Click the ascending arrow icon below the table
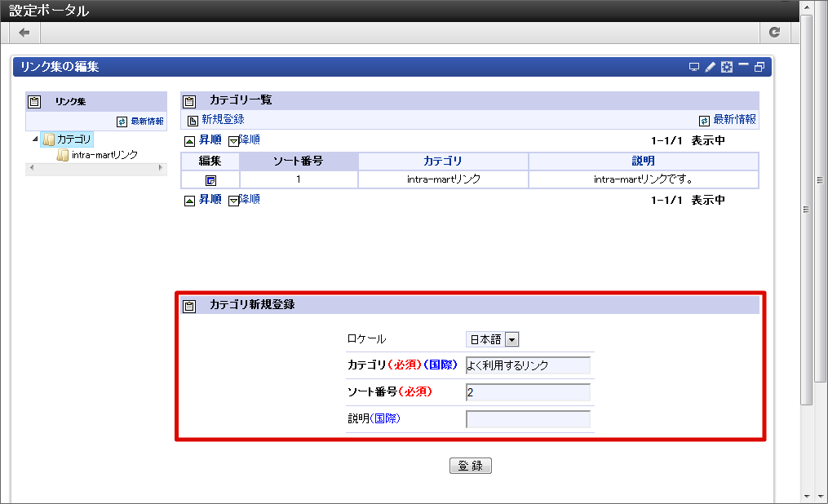 click(189, 201)
